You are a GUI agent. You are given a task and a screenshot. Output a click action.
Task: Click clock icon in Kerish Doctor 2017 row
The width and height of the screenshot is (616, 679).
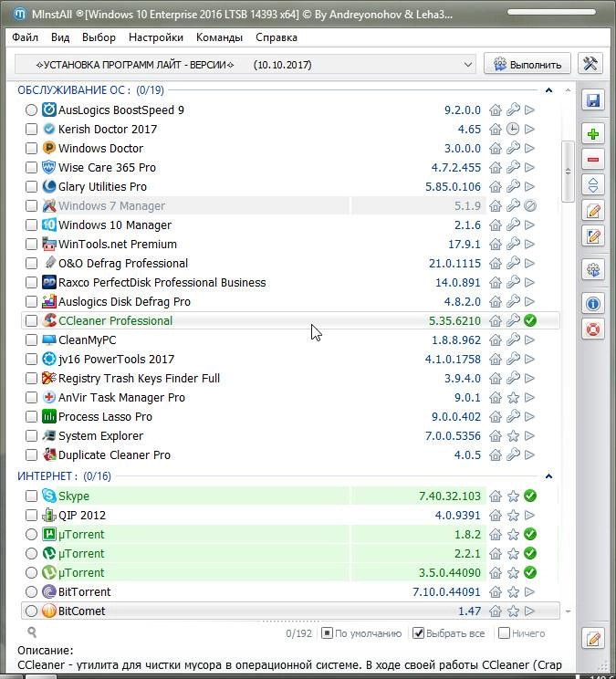pyautogui.click(x=513, y=129)
